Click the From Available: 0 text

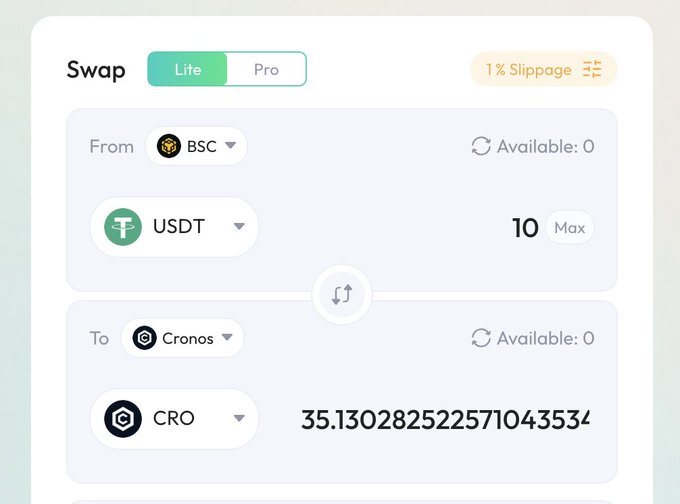545,146
